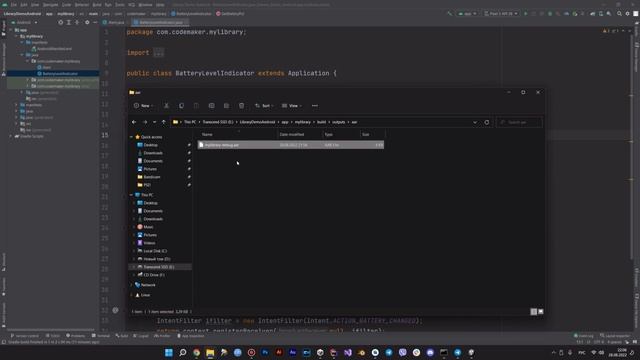640x360 pixels.
Task: Click the Rename icon in File Explorer toolbar
Action: point(211,106)
